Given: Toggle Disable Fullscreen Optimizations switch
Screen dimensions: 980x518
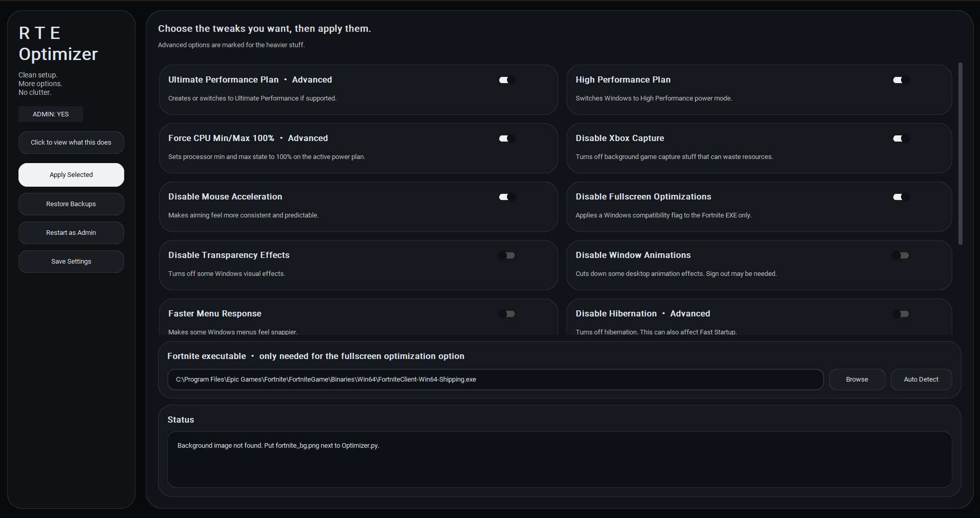Looking at the screenshot, I should click(x=901, y=197).
